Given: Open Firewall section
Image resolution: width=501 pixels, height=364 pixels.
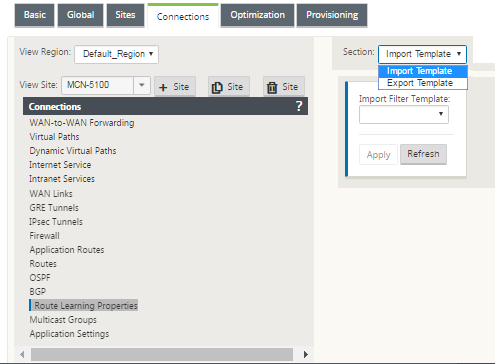Looking at the screenshot, I should click(45, 236).
